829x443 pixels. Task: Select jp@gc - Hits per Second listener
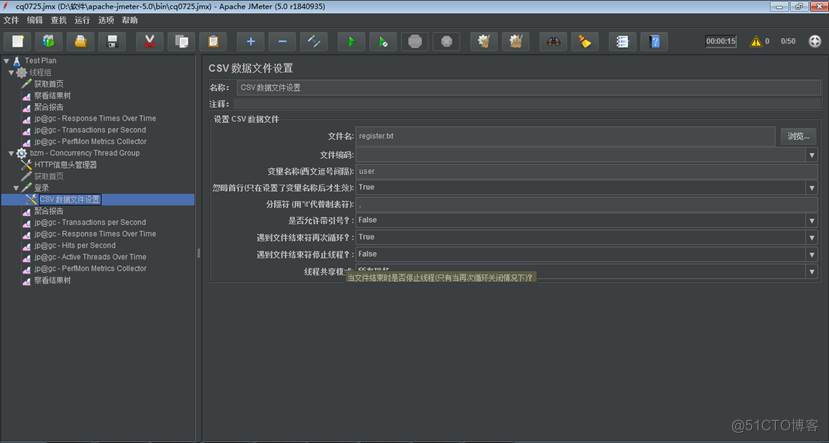[x=74, y=245]
